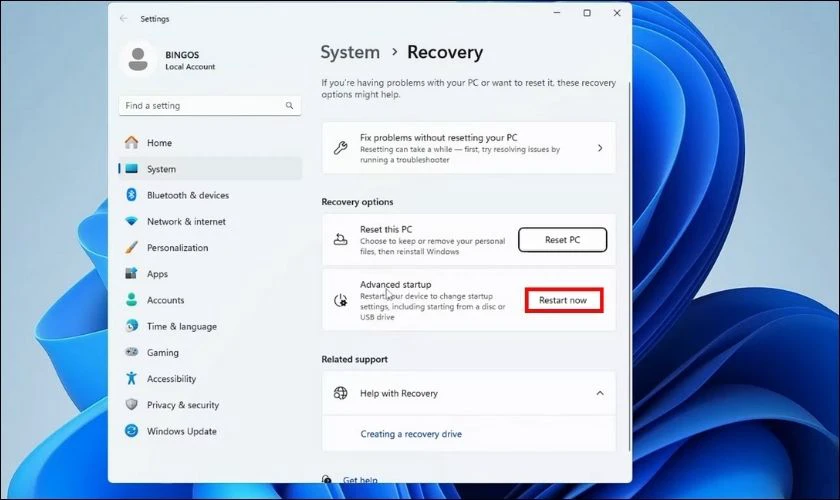The width and height of the screenshot is (840, 500).
Task: Click the System monitor icon
Action: [131, 169]
